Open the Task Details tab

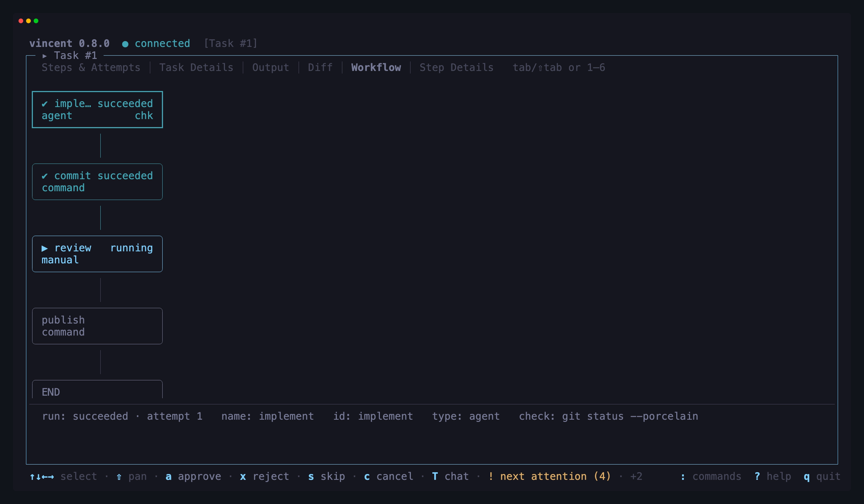click(196, 68)
